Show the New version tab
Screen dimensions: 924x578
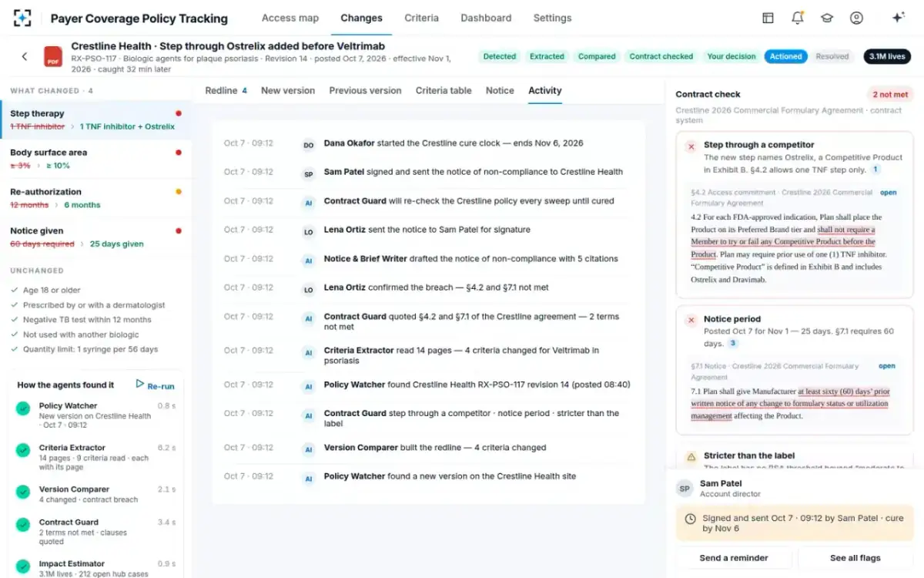[x=288, y=90]
